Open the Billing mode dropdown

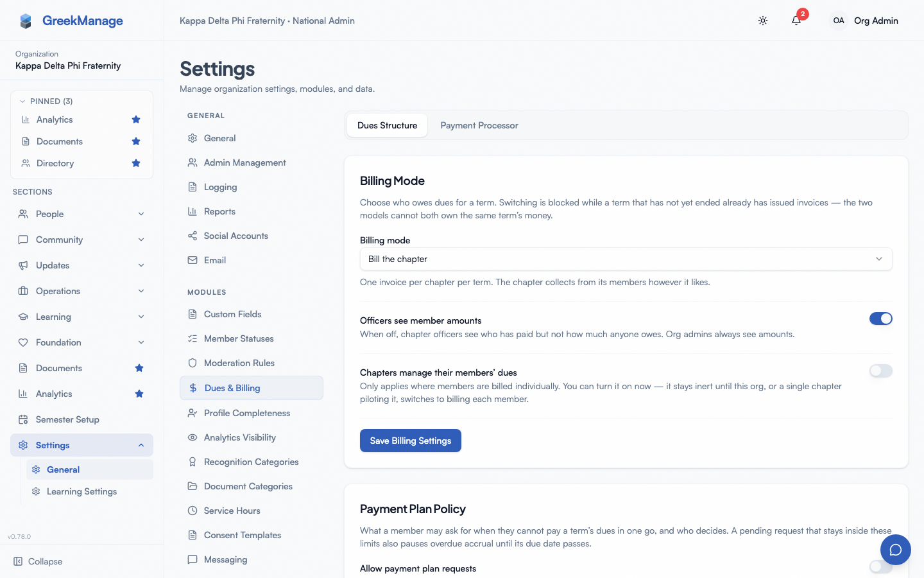pos(626,259)
